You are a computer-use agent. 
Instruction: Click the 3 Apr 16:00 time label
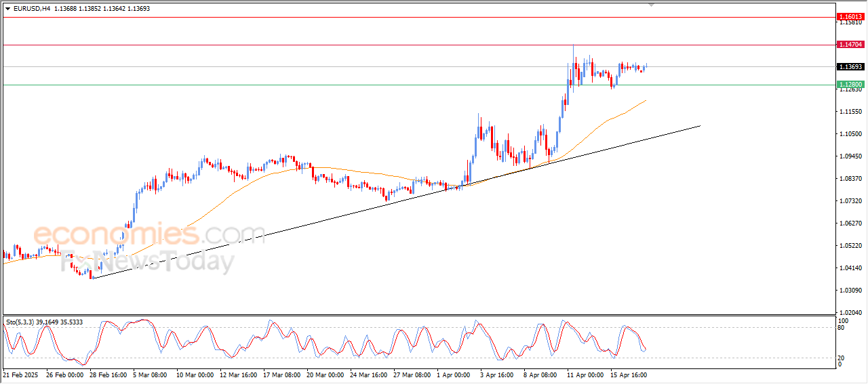498,375
